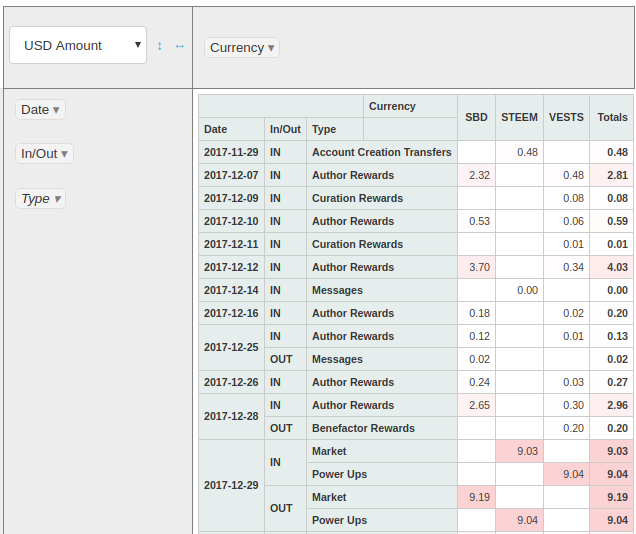Click the 0.53 SBD value on 2017-12-10

(x=476, y=221)
